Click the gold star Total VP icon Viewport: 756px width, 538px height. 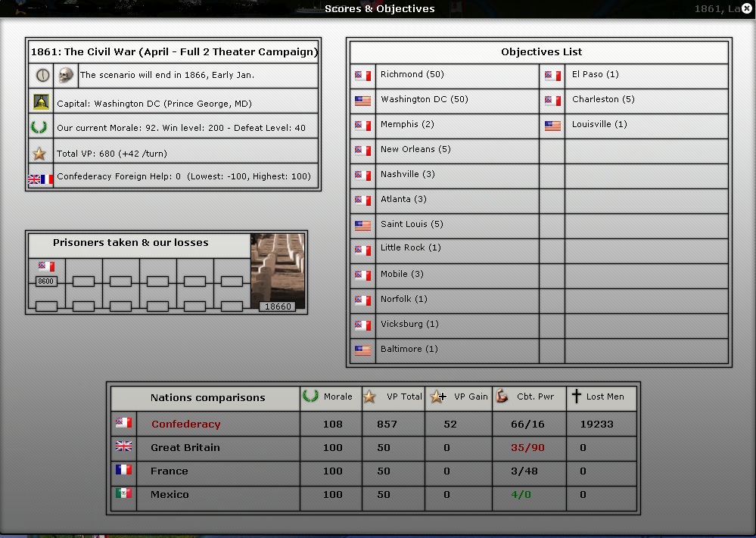pos(39,154)
